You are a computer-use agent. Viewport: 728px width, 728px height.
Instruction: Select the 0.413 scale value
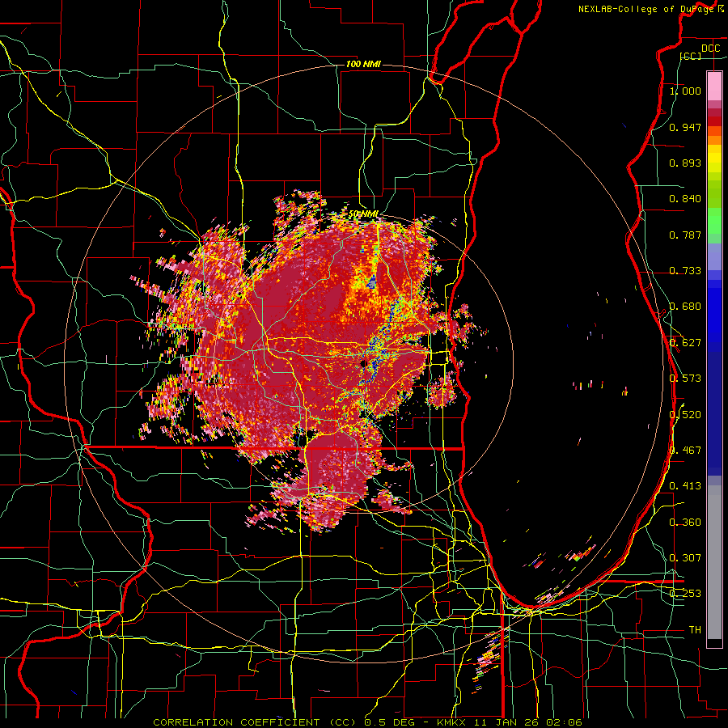point(685,486)
